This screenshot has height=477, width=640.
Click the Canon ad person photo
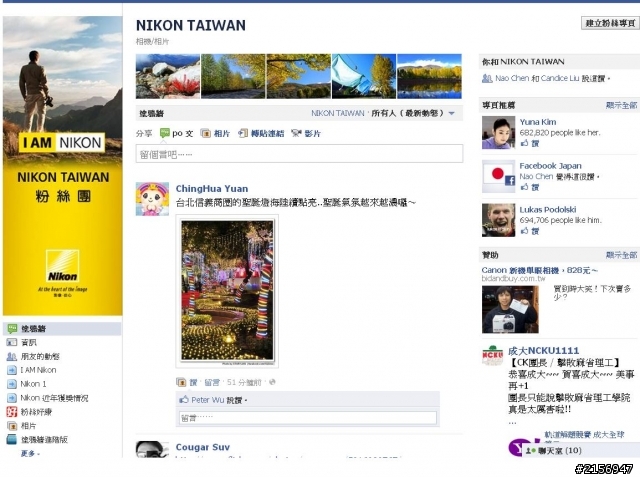click(510, 310)
